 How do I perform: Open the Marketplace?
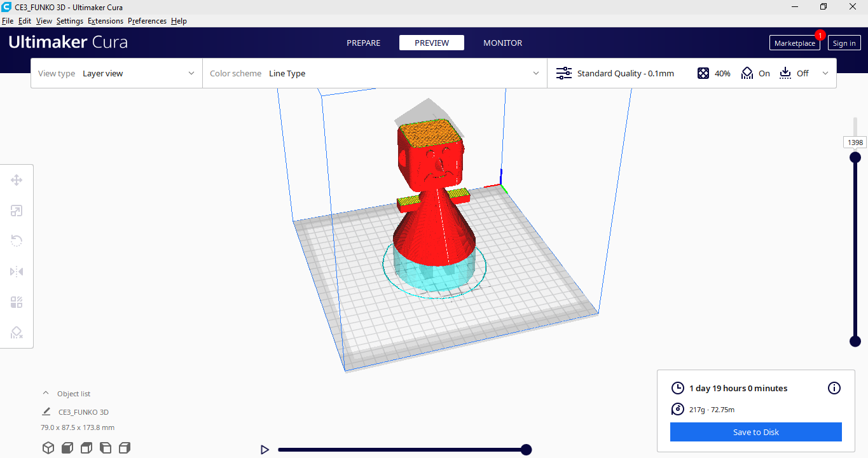coord(794,43)
